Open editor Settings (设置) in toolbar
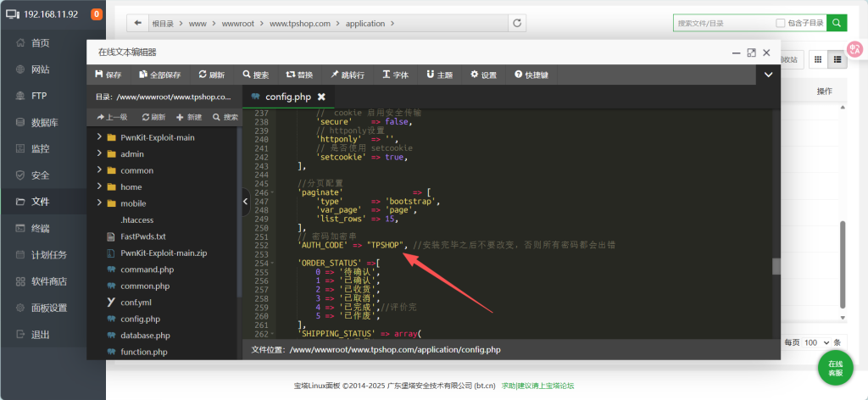868x400 pixels. coord(483,75)
